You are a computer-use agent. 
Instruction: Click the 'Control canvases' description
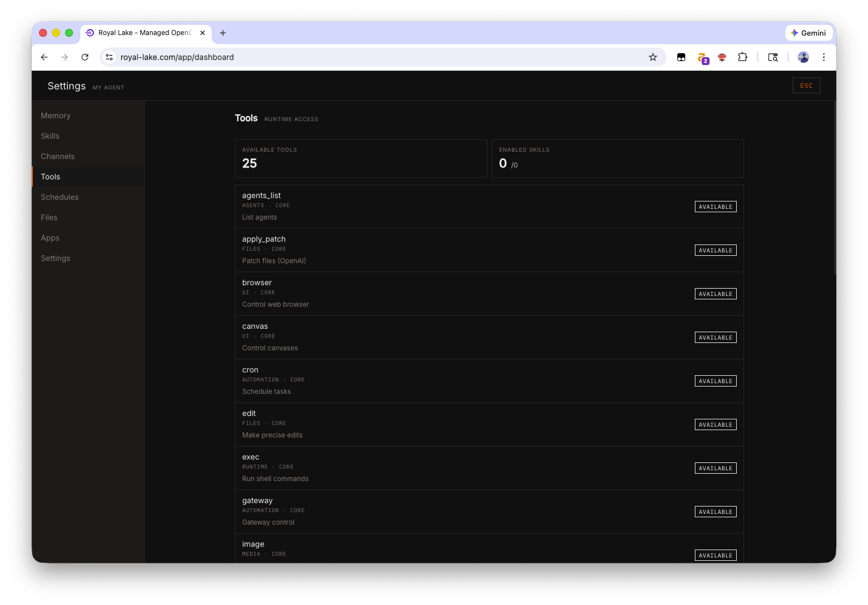tap(270, 348)
